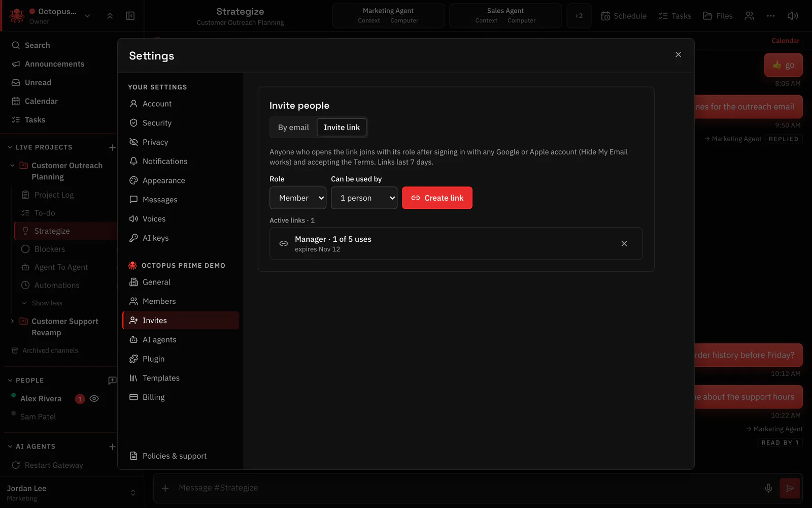812x508 pixels.
Task: Open Account settings
Action: point(181,104)
